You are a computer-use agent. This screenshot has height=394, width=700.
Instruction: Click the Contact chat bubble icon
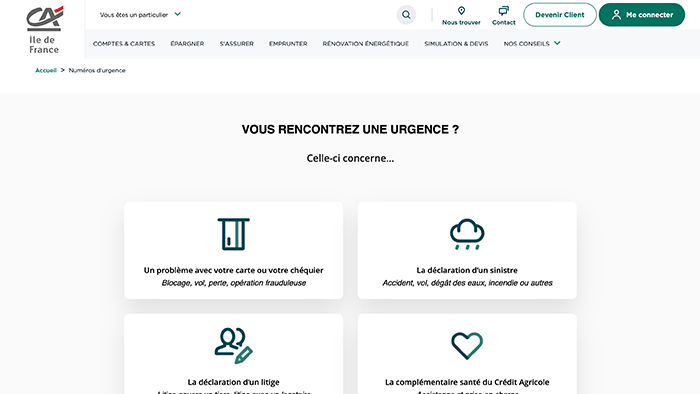point(504,11)
